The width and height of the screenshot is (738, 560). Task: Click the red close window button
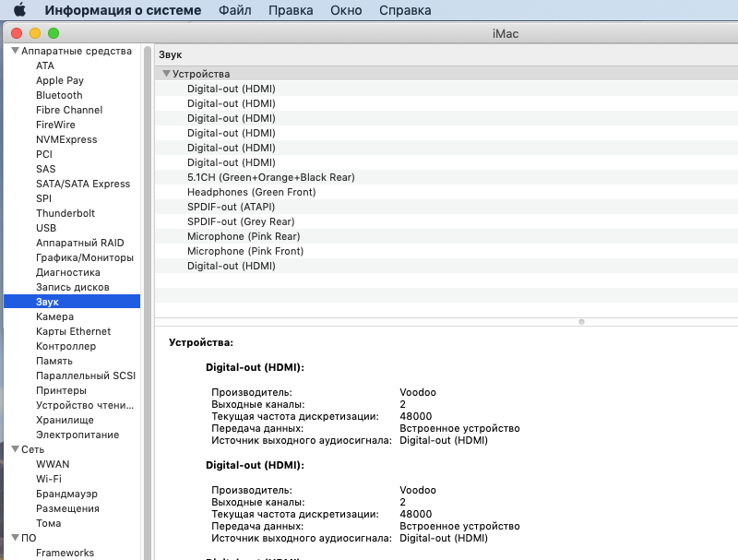point(17,33)
